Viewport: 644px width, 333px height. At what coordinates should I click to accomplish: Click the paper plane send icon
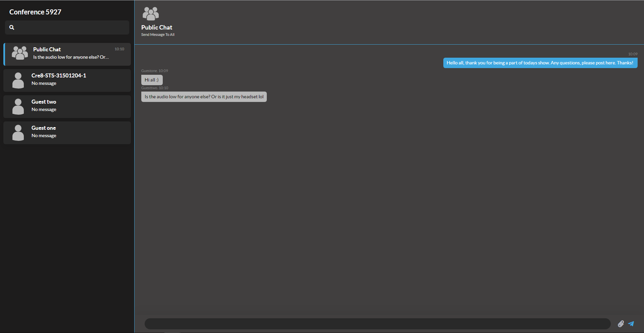(x=631, y=324)
